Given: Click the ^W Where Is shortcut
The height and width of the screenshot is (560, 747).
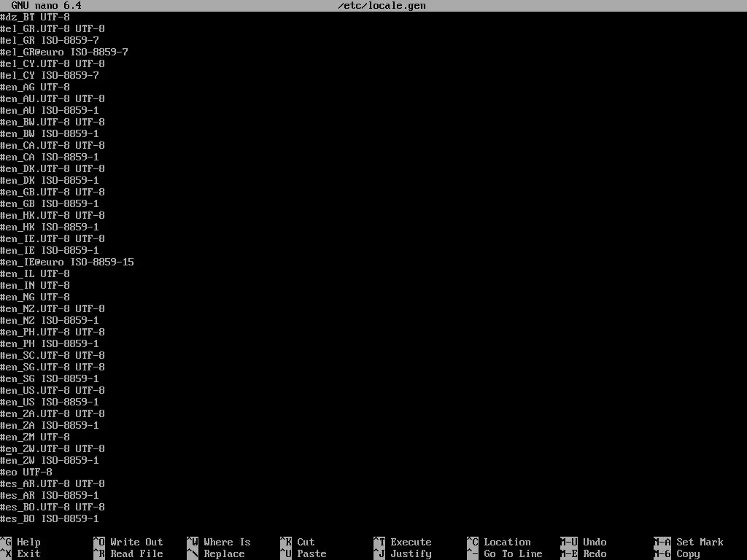Looking at the screenshot, I should point(219,542).
